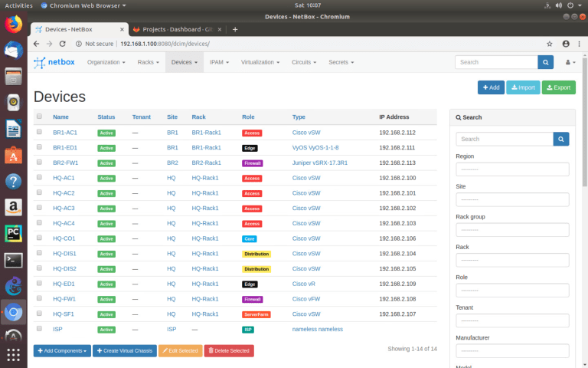
Task: Click the green Export button
Action: coord(559,87)
